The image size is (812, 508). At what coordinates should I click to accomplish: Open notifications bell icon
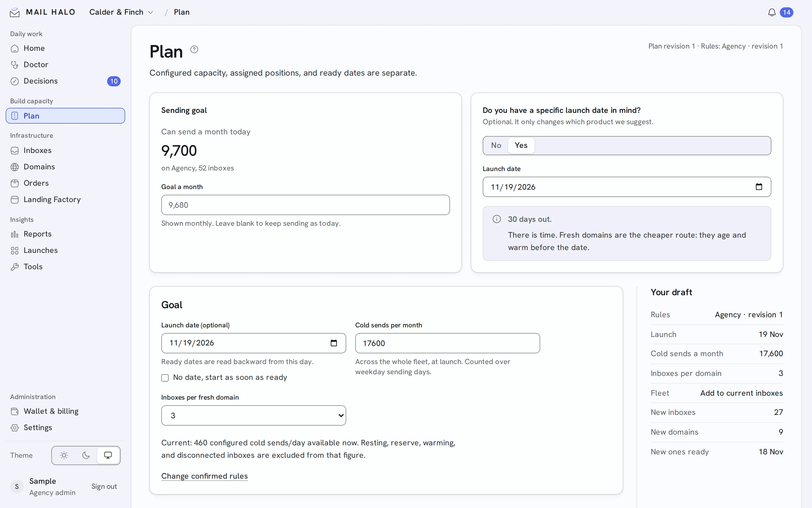pos(772,12)
